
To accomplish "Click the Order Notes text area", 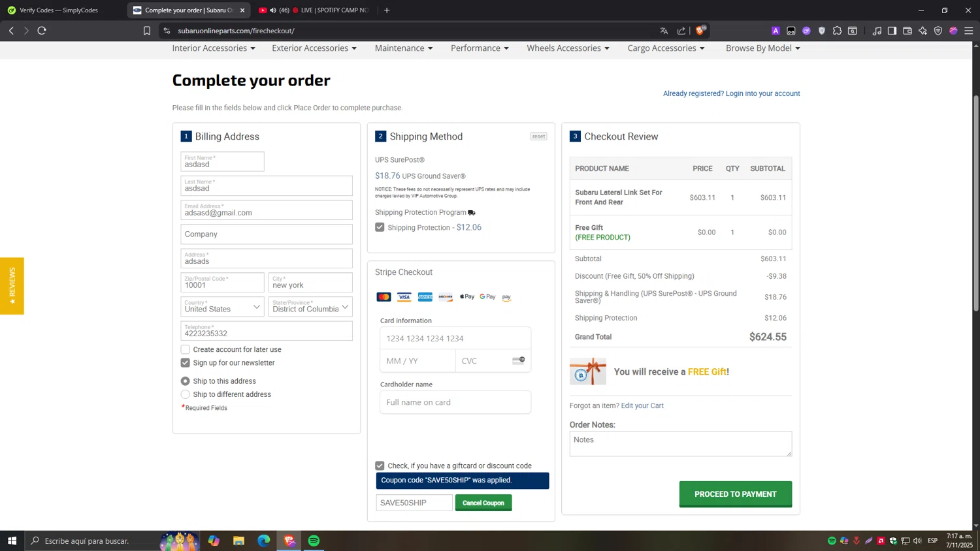I will (x=681, y=443).
